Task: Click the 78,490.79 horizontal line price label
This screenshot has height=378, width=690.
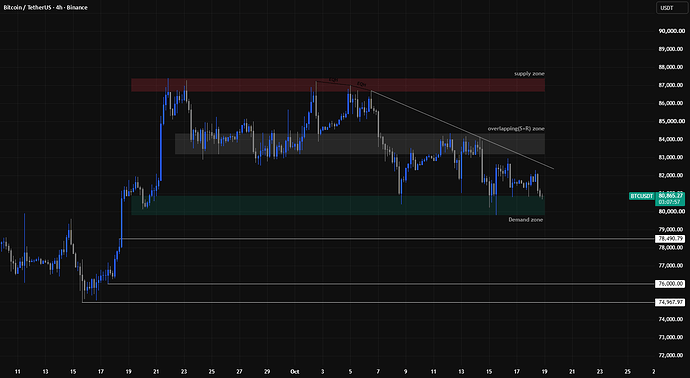Action: (x=671, y=239)
